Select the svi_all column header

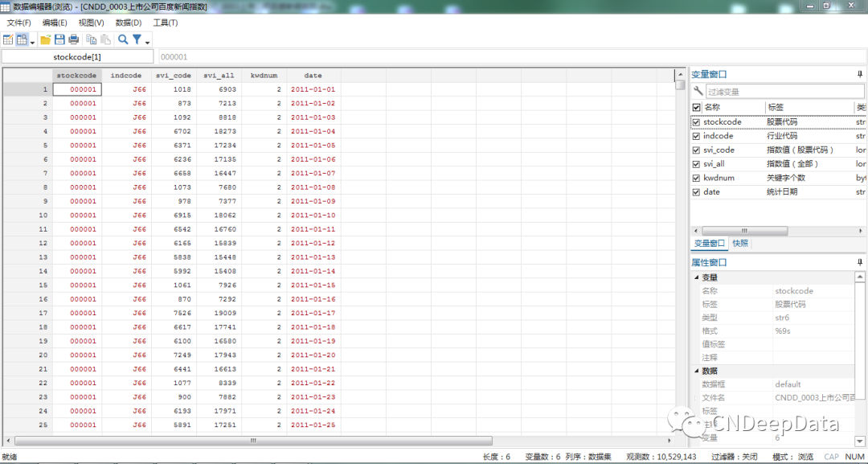tap(219, 76)
